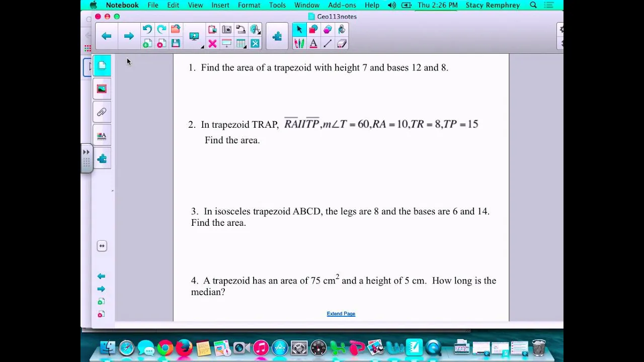Open the Add-ons sidebar tab
644x362 pixels.
pos(102,159)
